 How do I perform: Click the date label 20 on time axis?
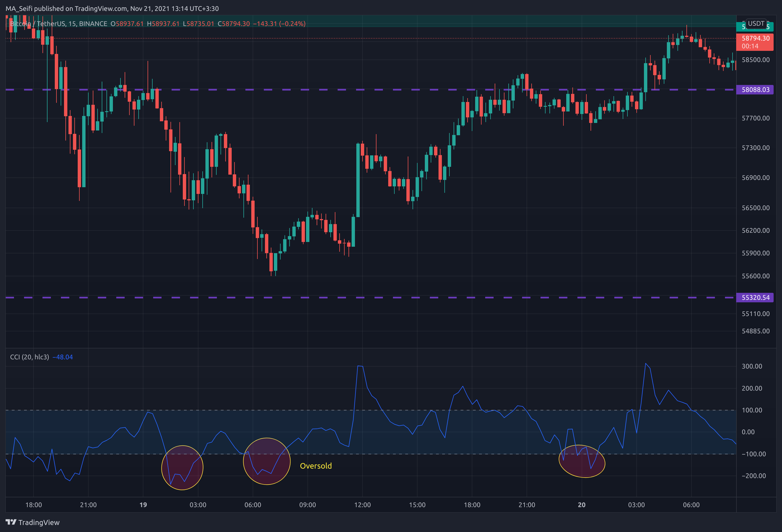(x=581, y=505)
